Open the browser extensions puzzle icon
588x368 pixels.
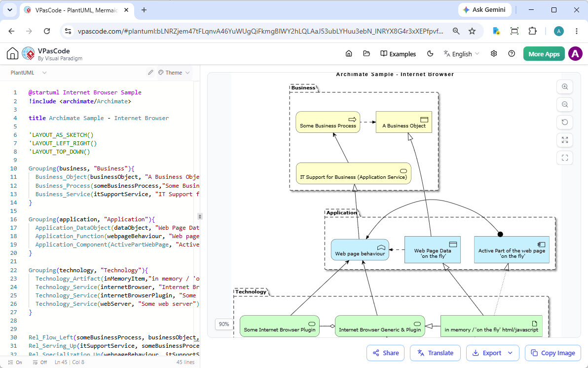tap(532, 31)
